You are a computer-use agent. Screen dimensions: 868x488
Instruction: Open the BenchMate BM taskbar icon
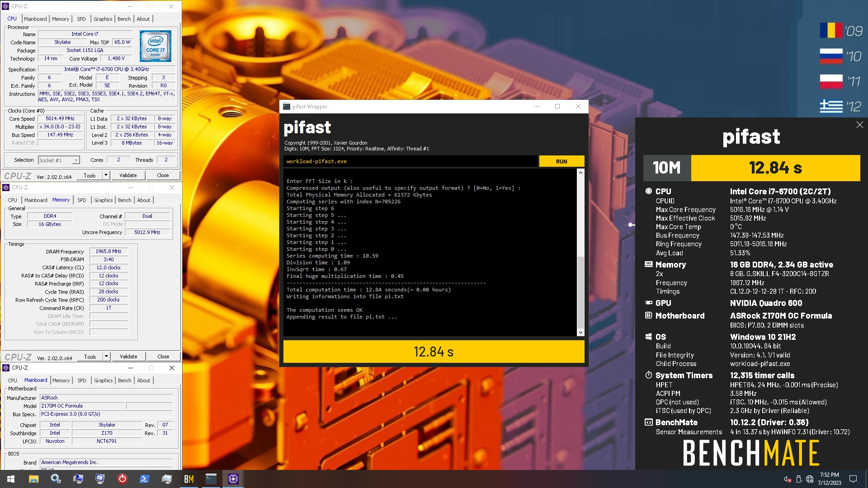(x=189, y=479)
